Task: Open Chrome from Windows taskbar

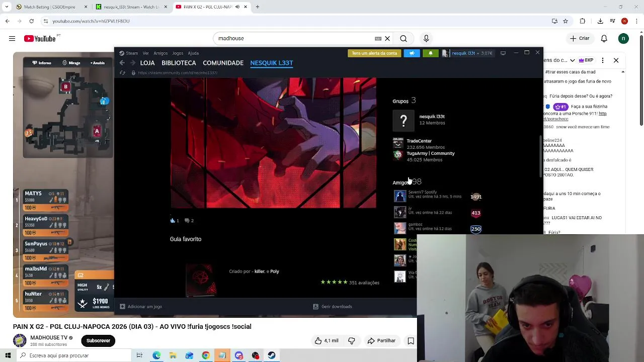Action: 206,355
